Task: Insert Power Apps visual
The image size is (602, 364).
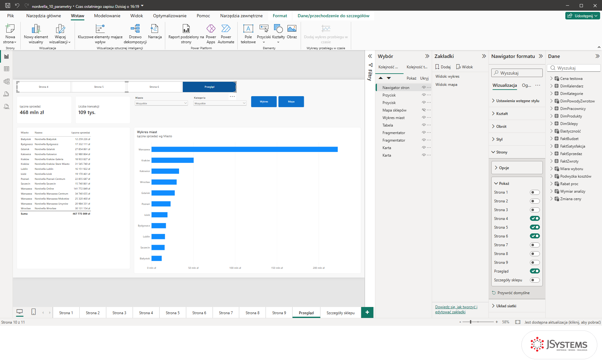Action: click(x=211, y=34)
